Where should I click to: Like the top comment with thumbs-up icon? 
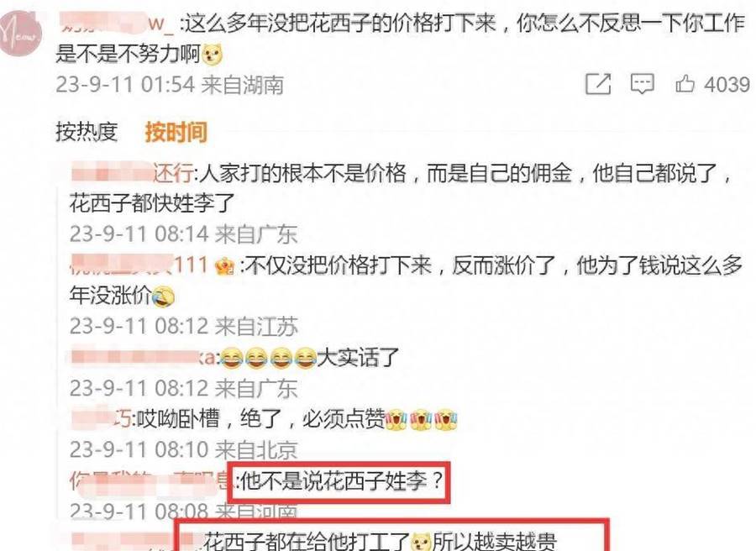tap(685, 84)
